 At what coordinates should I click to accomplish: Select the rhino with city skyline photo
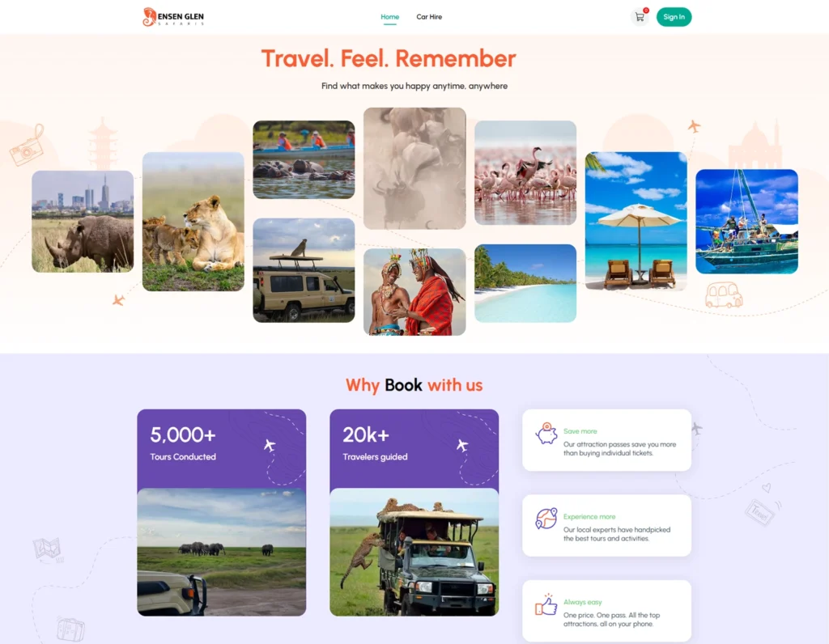click(83, 222)
